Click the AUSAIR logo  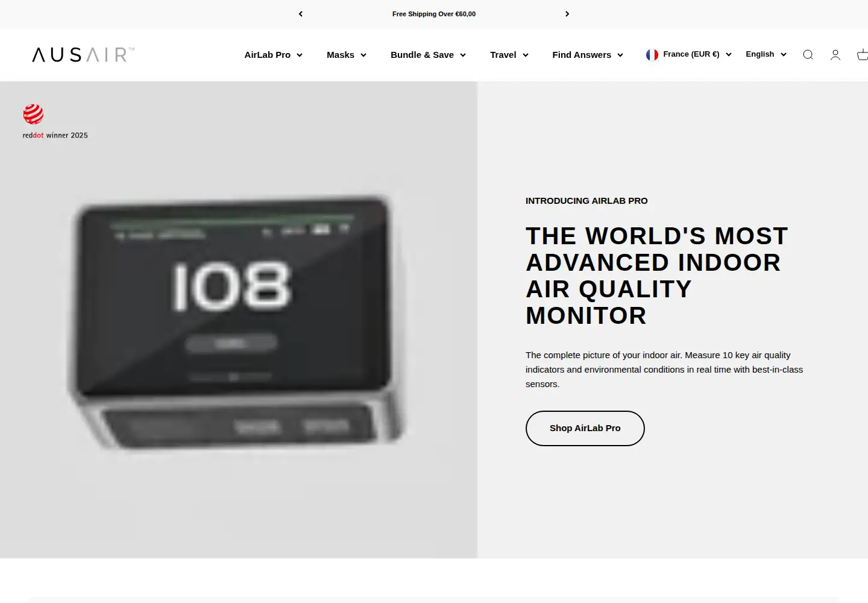(x=83, y=55)
